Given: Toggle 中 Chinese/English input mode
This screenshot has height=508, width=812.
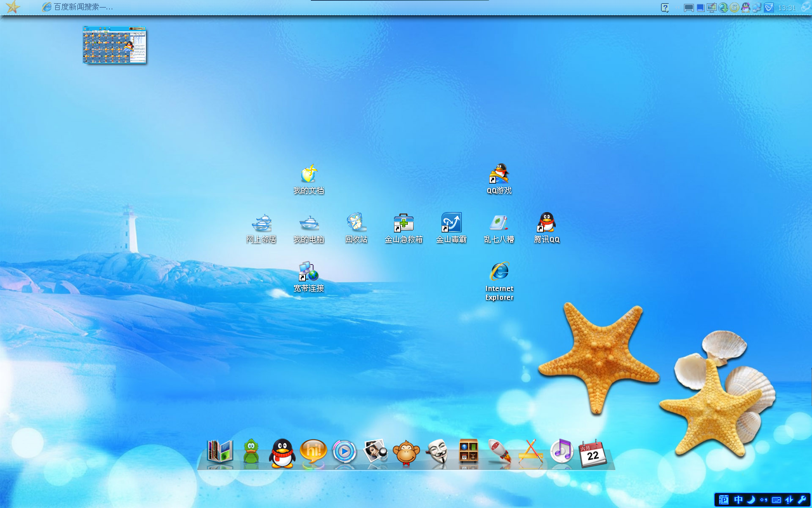Looking at the screenshot, I should coord(738,500).
